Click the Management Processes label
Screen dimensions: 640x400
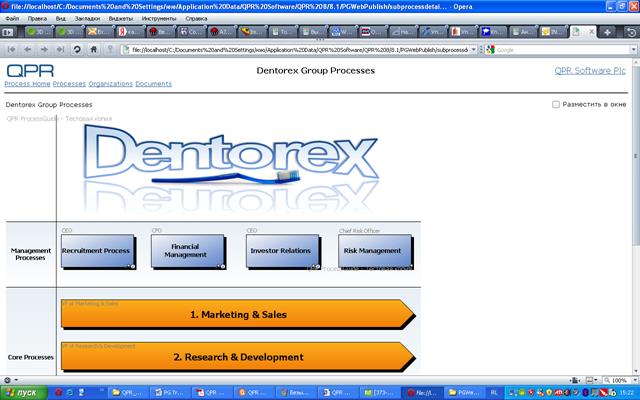(31, 254)
